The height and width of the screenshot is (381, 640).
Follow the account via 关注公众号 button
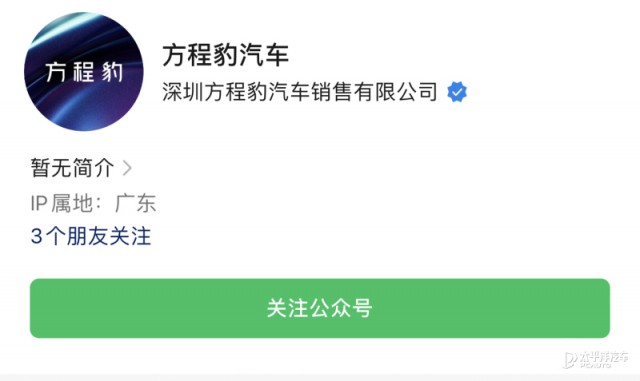(320, 308)
